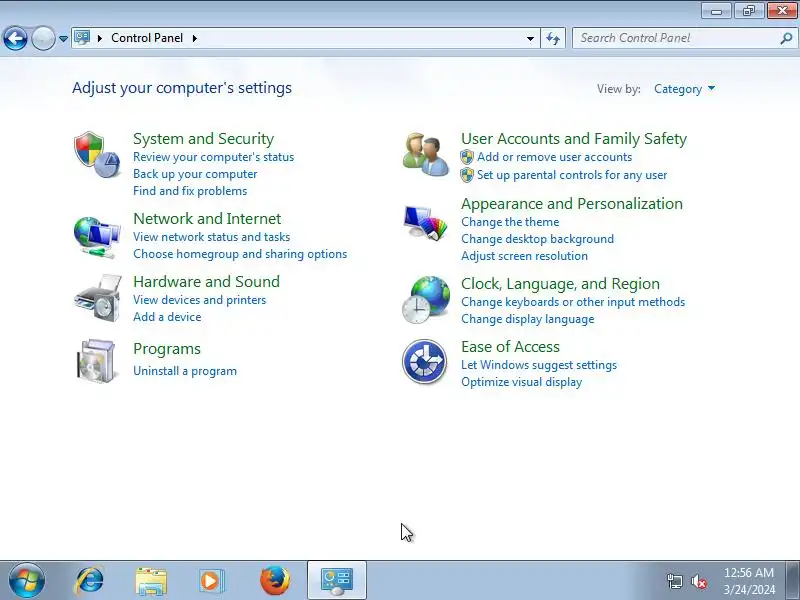Click Change desktop background
Viewport: 800px width, 600px height.
(537, 239)
